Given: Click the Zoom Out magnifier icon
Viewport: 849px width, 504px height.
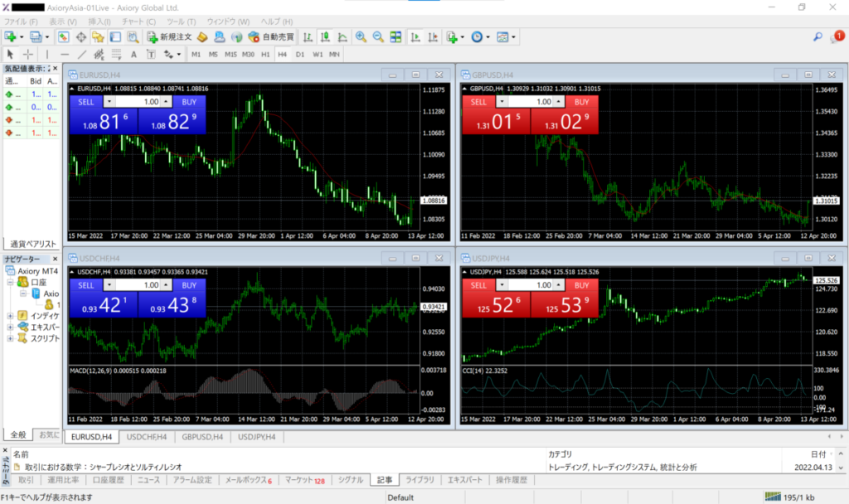Looking at the screenshot, I should pos(378,36).
